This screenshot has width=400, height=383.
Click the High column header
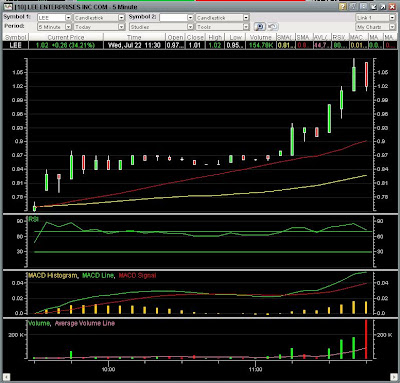click(215, 37)
